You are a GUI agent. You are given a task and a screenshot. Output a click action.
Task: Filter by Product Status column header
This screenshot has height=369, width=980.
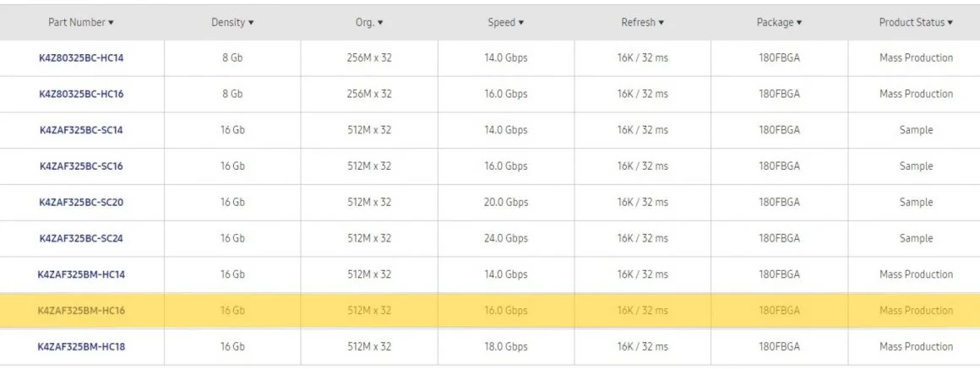[x=916, y=23]
